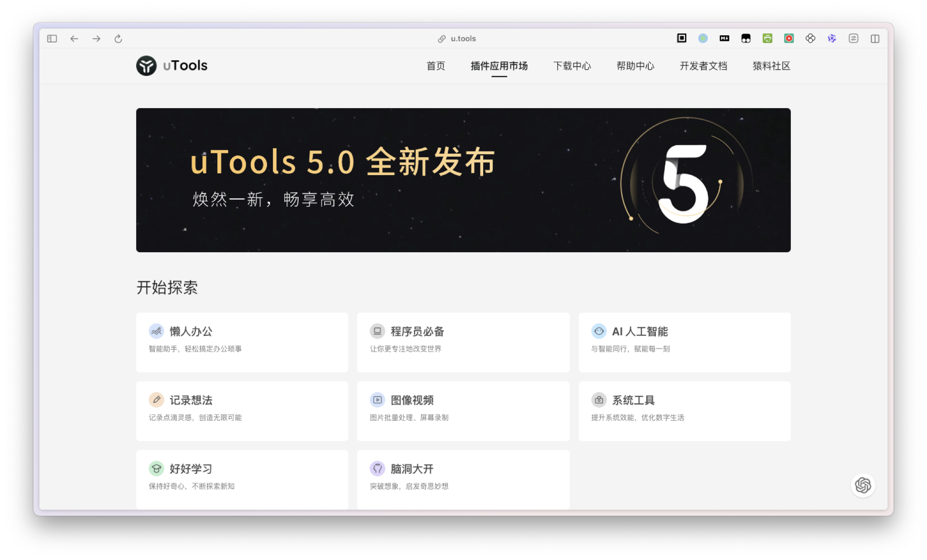Reload the page with refresh icon
Viewport: 927px width, 560px height.
pyautogui.click(x=118, y=39)
